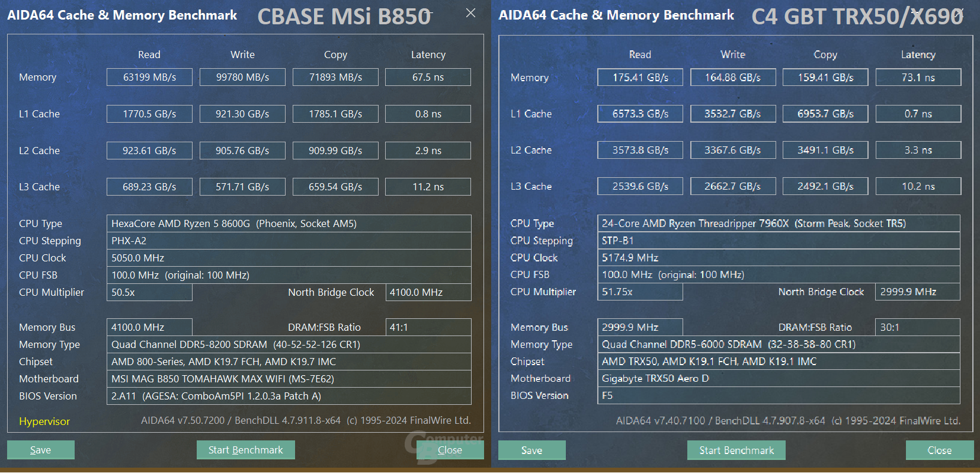Select L3 cache latency 11.2 ns
980x473 pixels.
pyautogui.click(x=428, y=187)
